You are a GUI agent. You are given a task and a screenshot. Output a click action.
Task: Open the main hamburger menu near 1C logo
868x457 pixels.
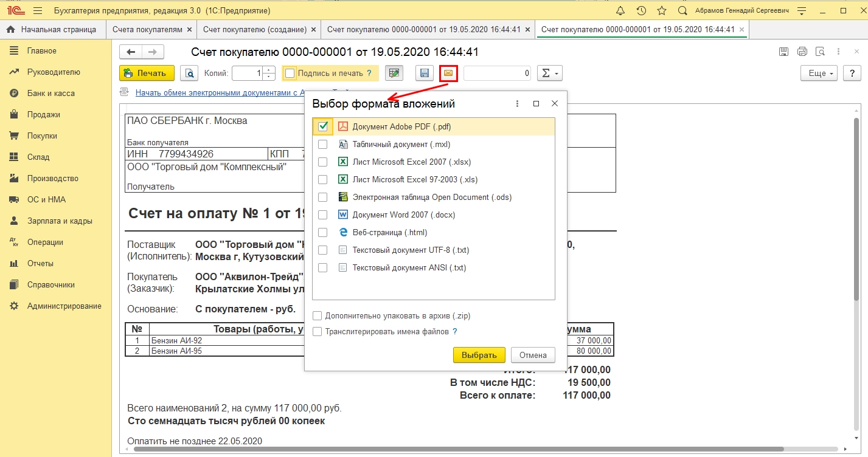pos(37,11)
